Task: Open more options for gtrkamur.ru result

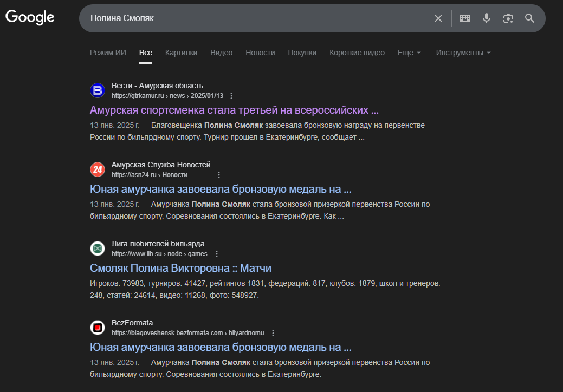Action: click(x=231, y=96)
